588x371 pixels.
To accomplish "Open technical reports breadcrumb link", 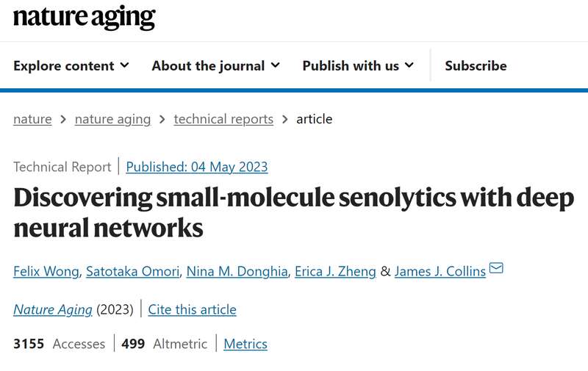I will [x=223, y=119].
